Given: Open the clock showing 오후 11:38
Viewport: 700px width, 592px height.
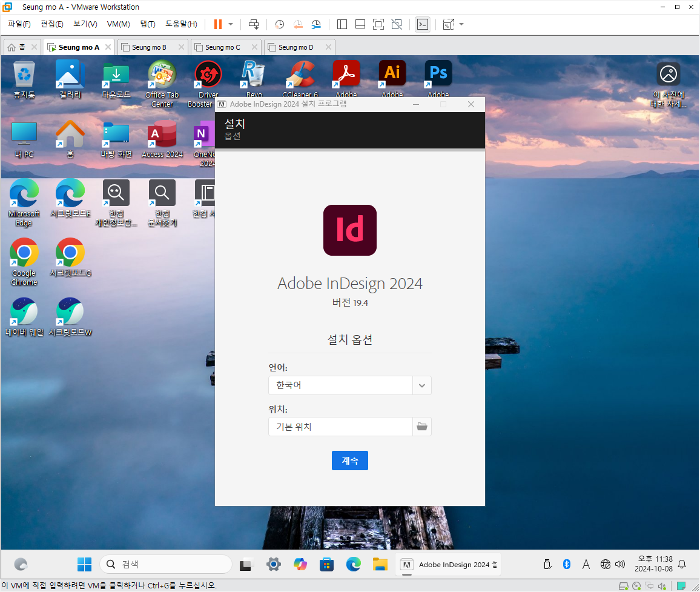Looking at the screenshot, I should click(653, 564).
